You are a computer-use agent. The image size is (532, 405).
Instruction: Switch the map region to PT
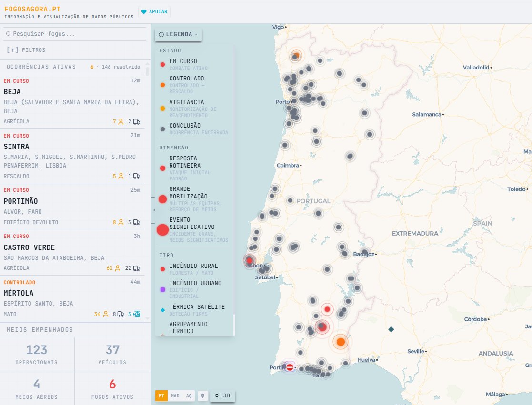161,395
